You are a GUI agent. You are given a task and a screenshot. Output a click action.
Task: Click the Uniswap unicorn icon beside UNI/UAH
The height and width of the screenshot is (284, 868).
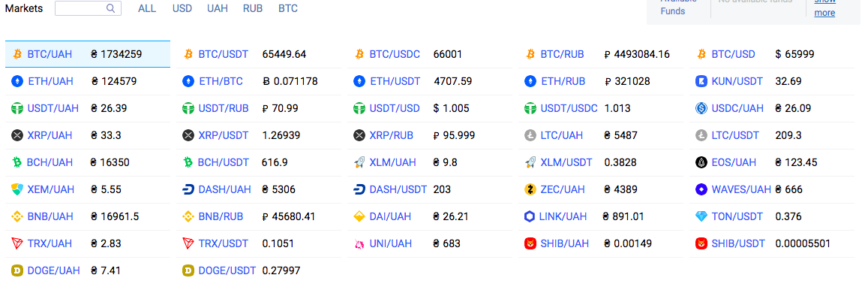(x=359, y=243)
